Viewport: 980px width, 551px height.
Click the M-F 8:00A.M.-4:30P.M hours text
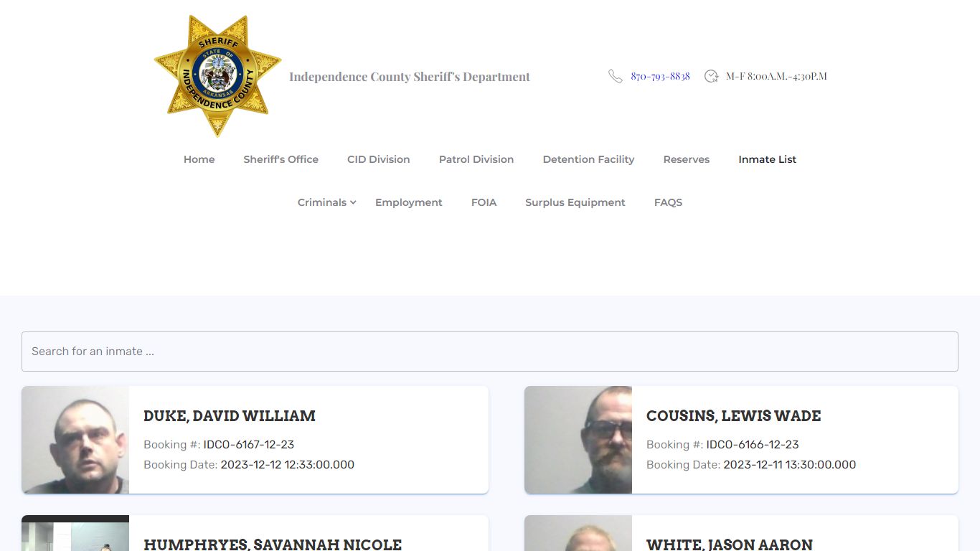(x=776, y=76)
